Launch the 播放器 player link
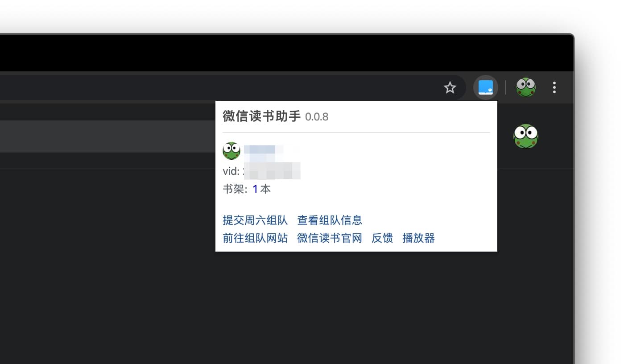This screenshot has width=624, height=364. pyautogui.click(x=418, y=238)
